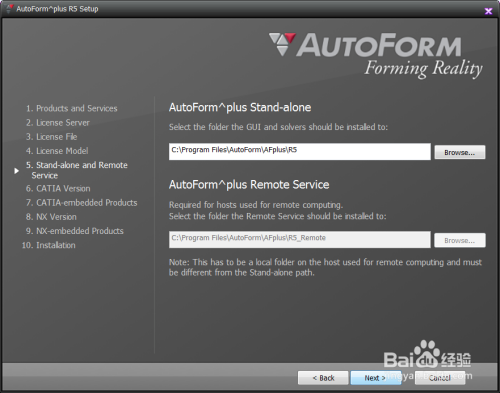Select step 3 License File
The height and width of the screenshot is (393, 500).
coord(52,137)
